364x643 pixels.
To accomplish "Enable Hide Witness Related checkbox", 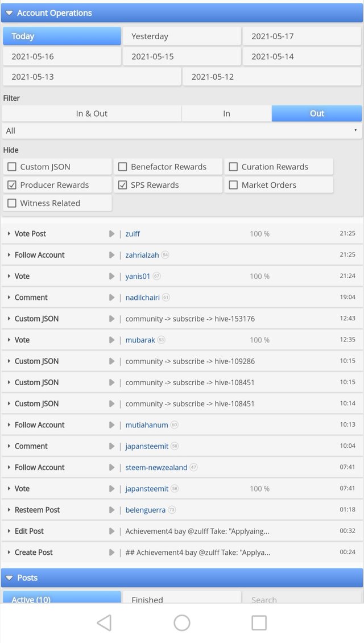I will 12,203.
